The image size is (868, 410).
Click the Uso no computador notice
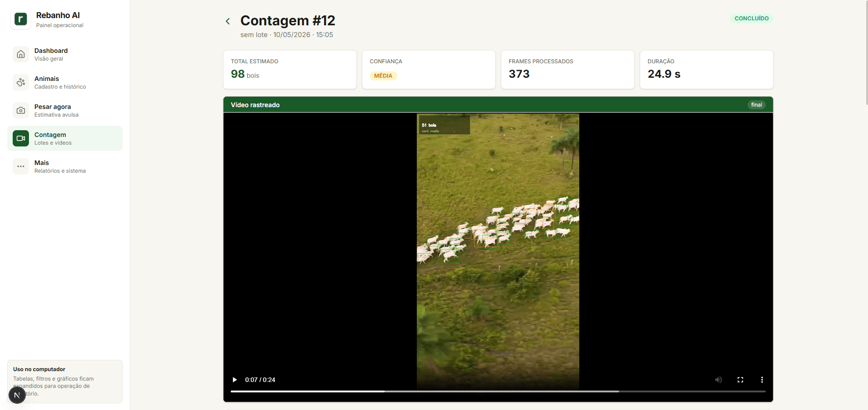(65, 382)
